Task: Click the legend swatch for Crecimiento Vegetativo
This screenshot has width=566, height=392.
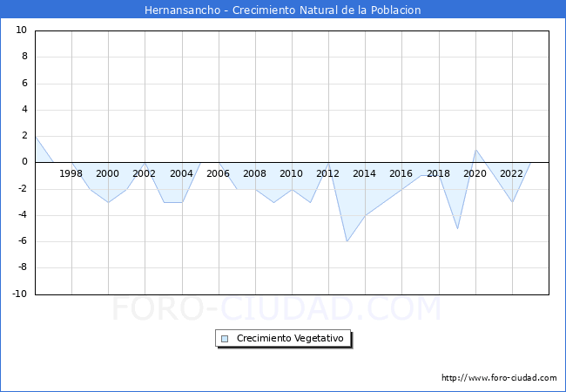Action: coord(225,339)
